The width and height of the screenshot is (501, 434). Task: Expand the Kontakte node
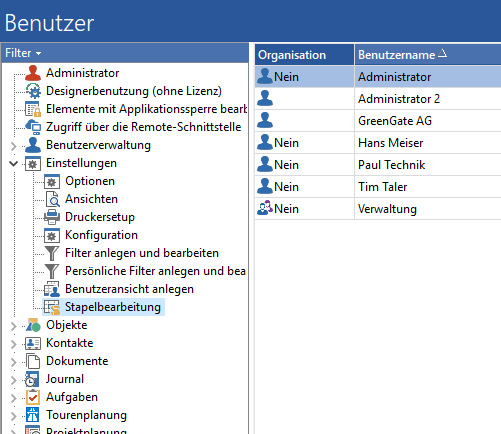tap(13, 344)
